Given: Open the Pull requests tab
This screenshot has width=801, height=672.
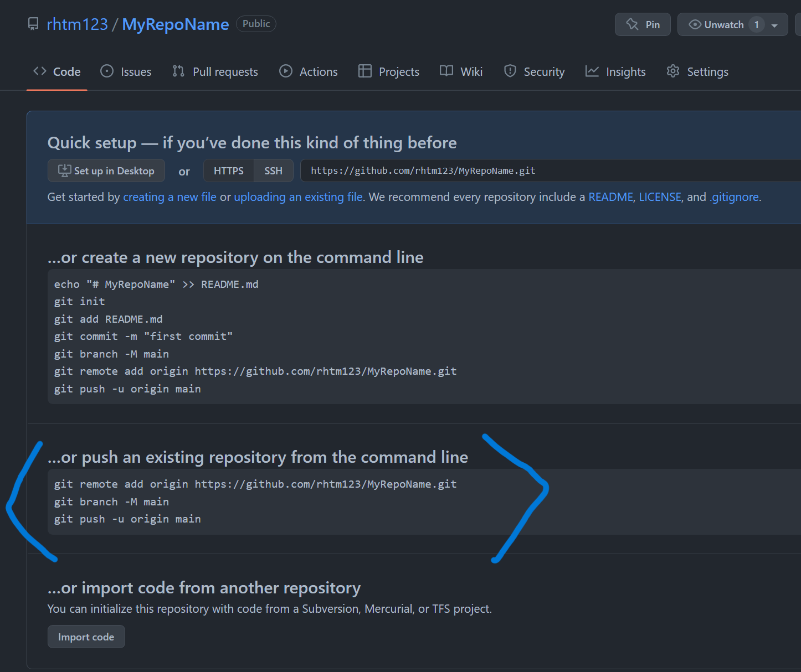Looking at the screenshot, I should pyautogui.click(x=215, y=72).
